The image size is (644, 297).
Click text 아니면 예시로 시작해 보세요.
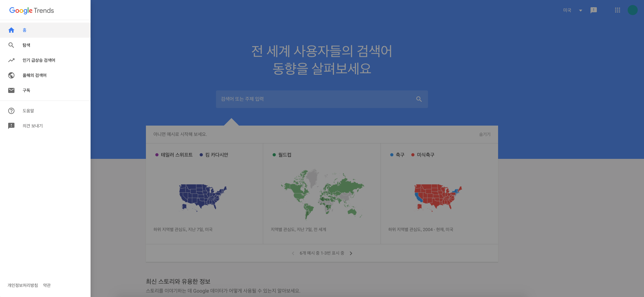180,134
